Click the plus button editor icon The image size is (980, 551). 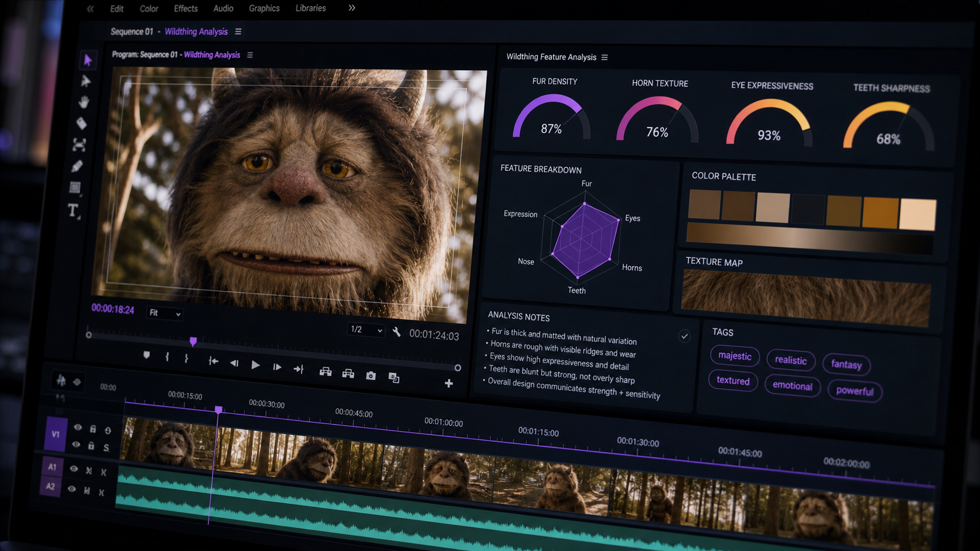(x=449, y=383)
